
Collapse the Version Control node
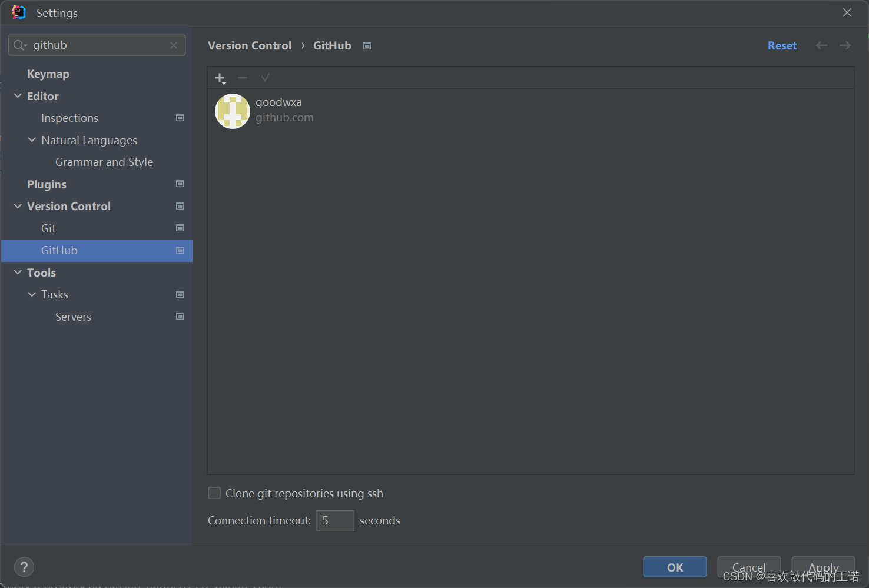(18, 206)
